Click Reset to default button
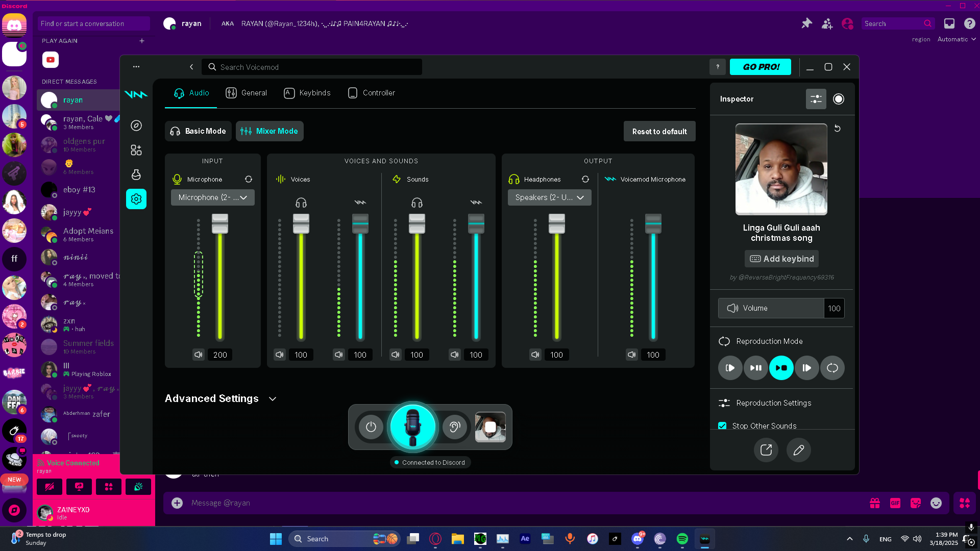980x551 pixels. click(659, 131)
